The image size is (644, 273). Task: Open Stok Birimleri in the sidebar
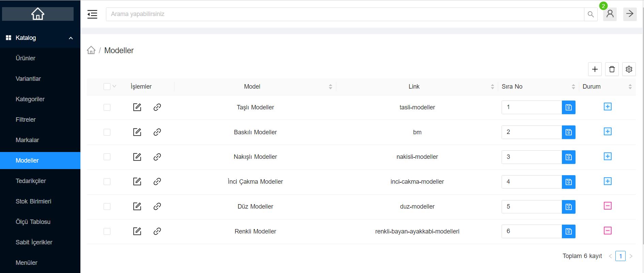click(40, 201)
